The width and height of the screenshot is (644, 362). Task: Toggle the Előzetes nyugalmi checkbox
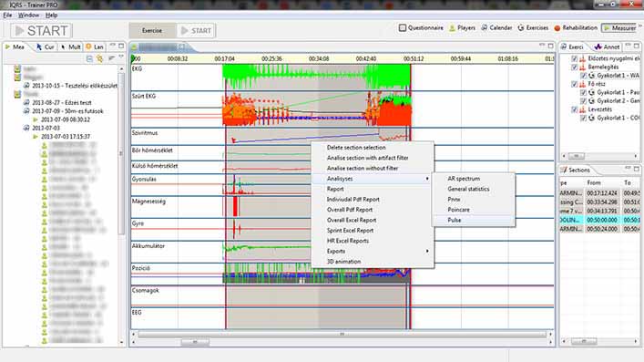[x=575, y=58]
